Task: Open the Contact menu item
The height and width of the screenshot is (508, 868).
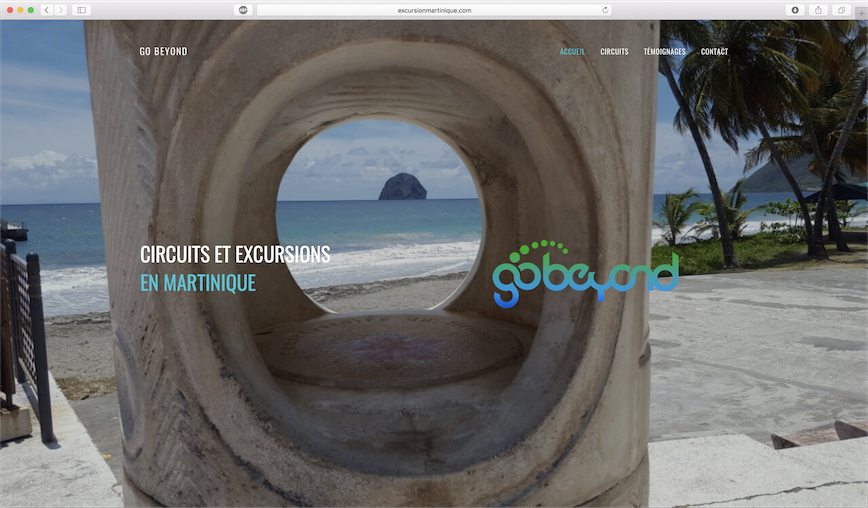Action: 714,51
